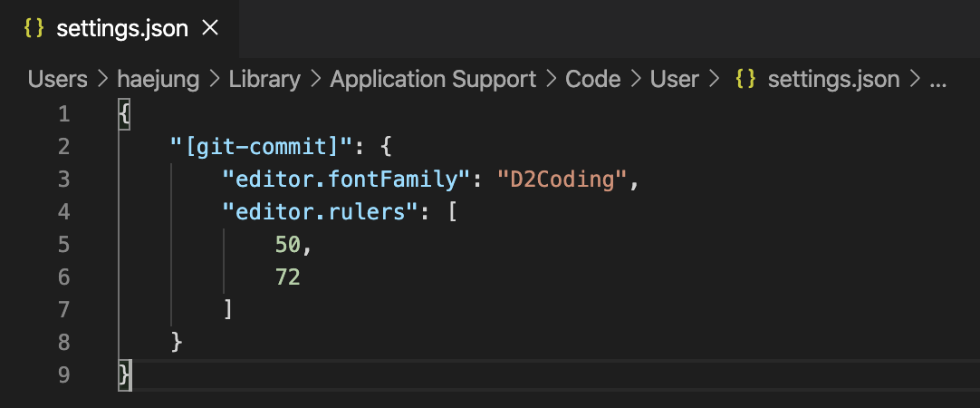Click line number 1 in gutter

coord(63,114)
